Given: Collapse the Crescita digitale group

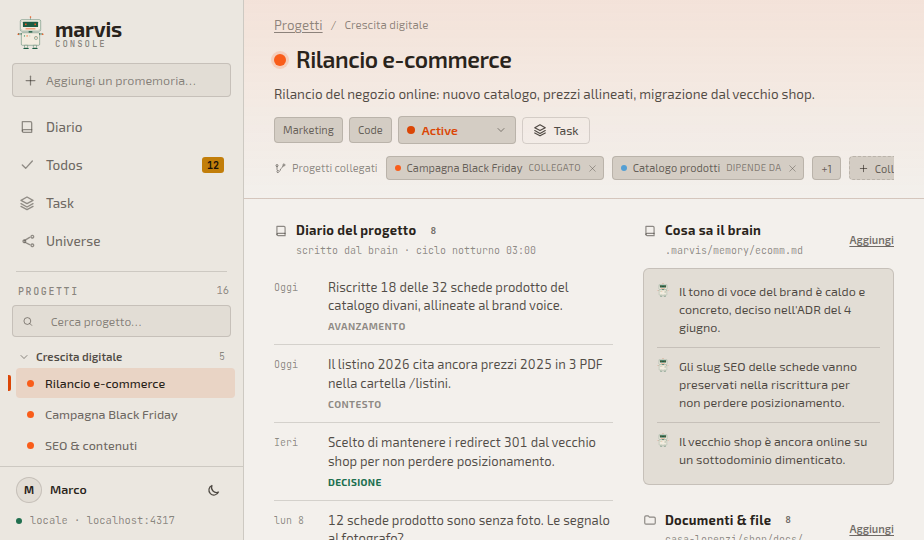Looking at the screenshot, I should tap(24, 357).
